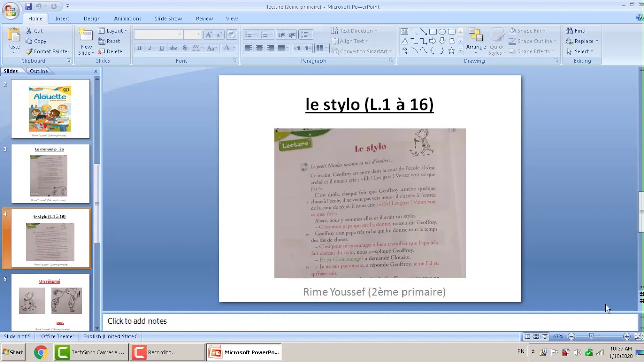Open the font size combo box
Viewport: 644px width, 362px height.
pyautogui.click(x=192, y=34)
